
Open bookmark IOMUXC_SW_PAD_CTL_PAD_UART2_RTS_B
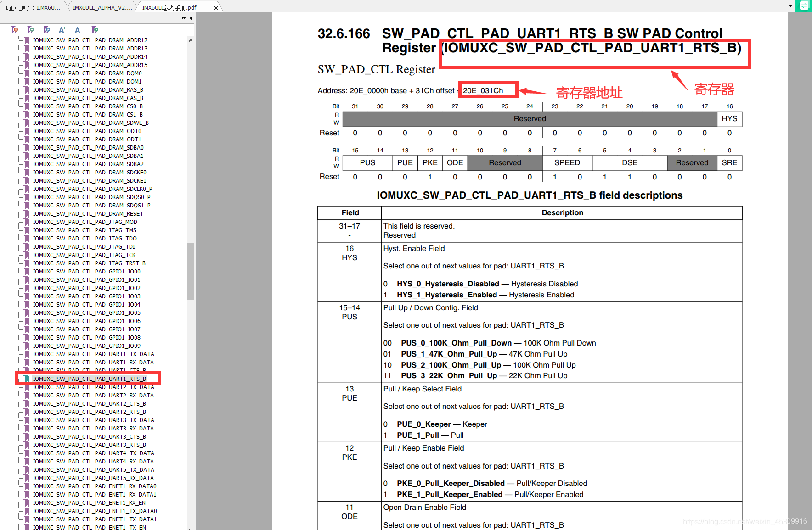tap(90, 412)
